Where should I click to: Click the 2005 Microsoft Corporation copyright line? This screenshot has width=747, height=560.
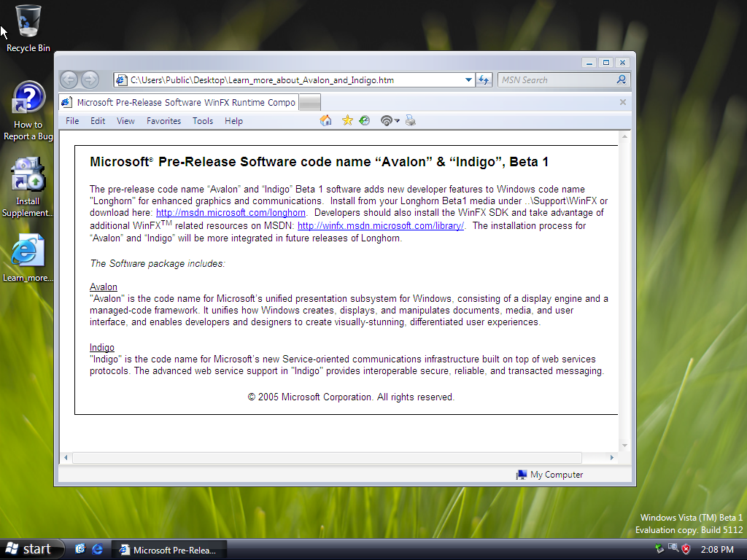351,397
